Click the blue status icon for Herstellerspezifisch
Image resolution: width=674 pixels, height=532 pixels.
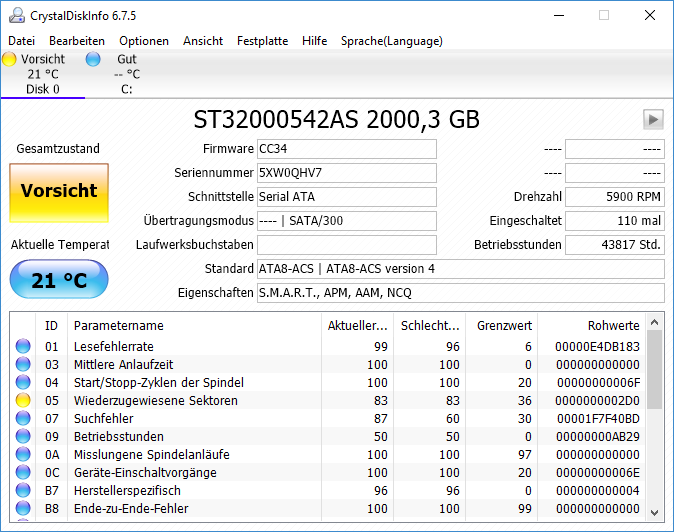pyautogui.click(x=23, y=490)
